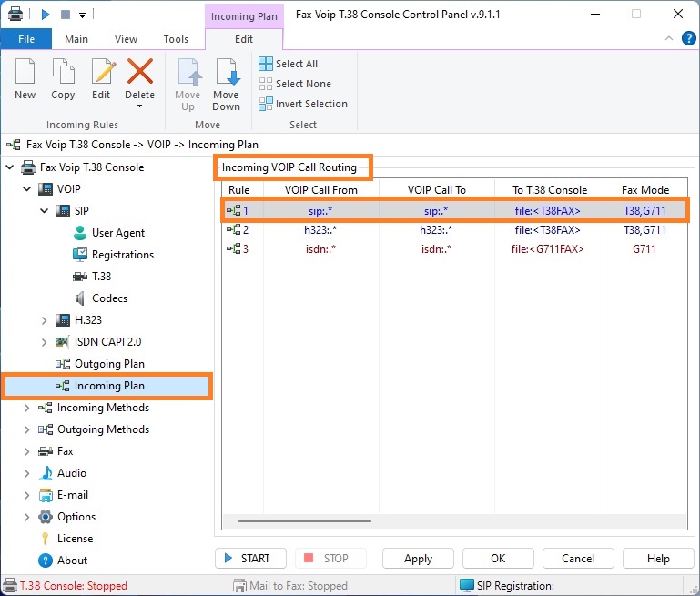Click the Copy rule icon
700x596 pixels.
[63, 71]
